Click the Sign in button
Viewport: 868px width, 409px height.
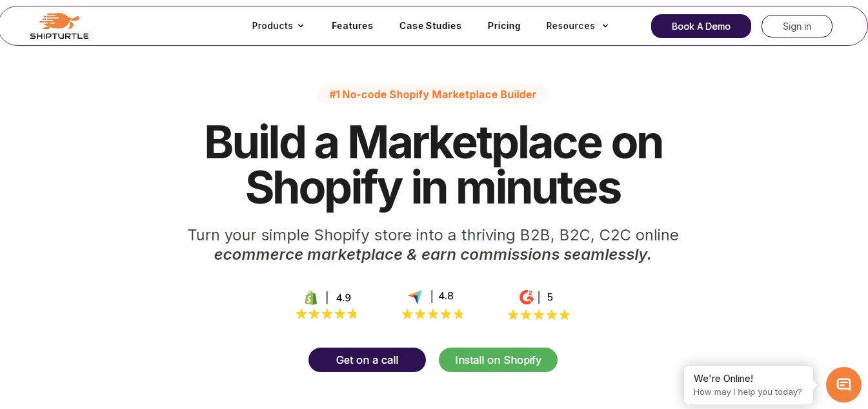[x=797, y=26]
